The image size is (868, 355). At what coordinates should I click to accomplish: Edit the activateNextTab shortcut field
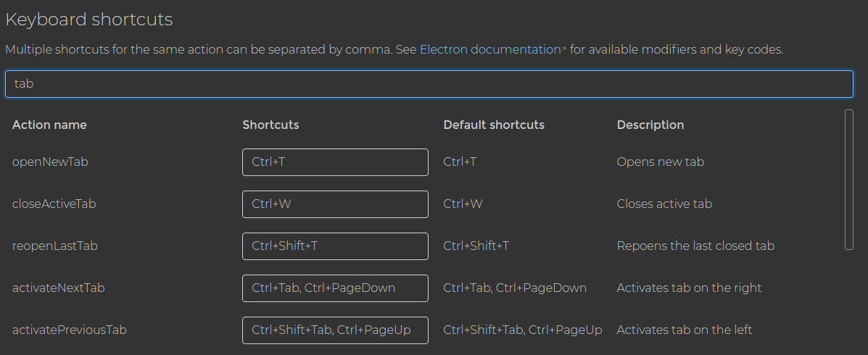pos(335,288)
